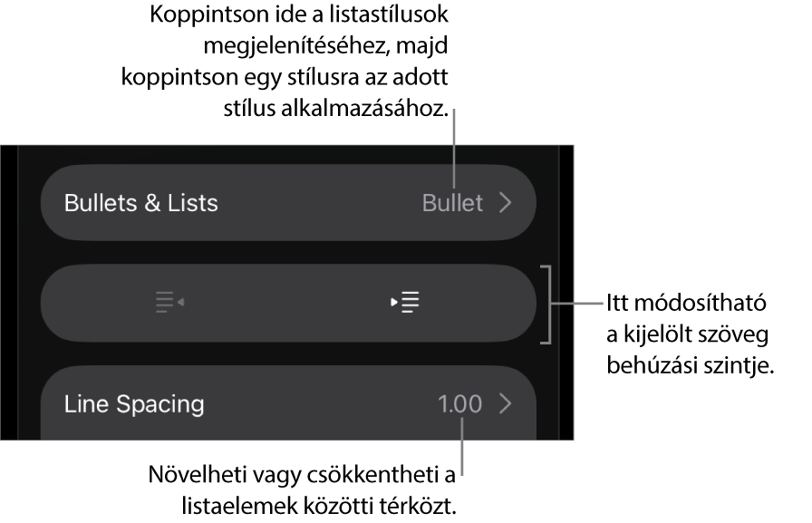Move the list item right with indent

405,302
